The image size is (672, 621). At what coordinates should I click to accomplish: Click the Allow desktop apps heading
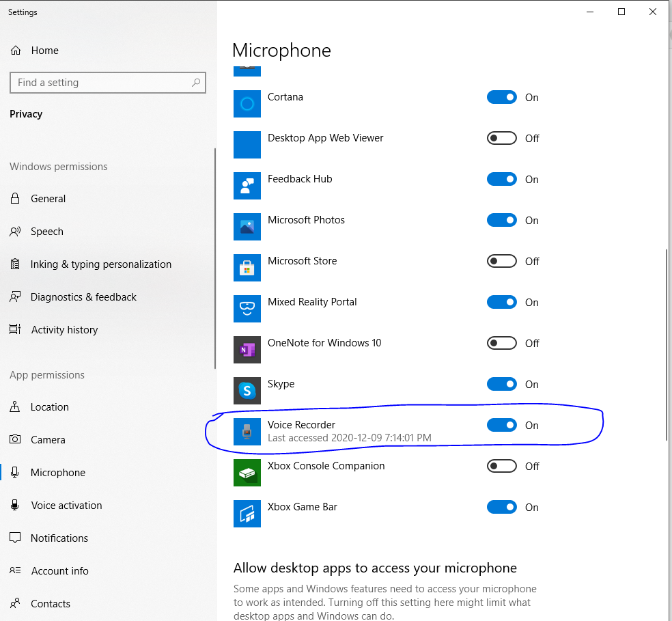point(375,568)
